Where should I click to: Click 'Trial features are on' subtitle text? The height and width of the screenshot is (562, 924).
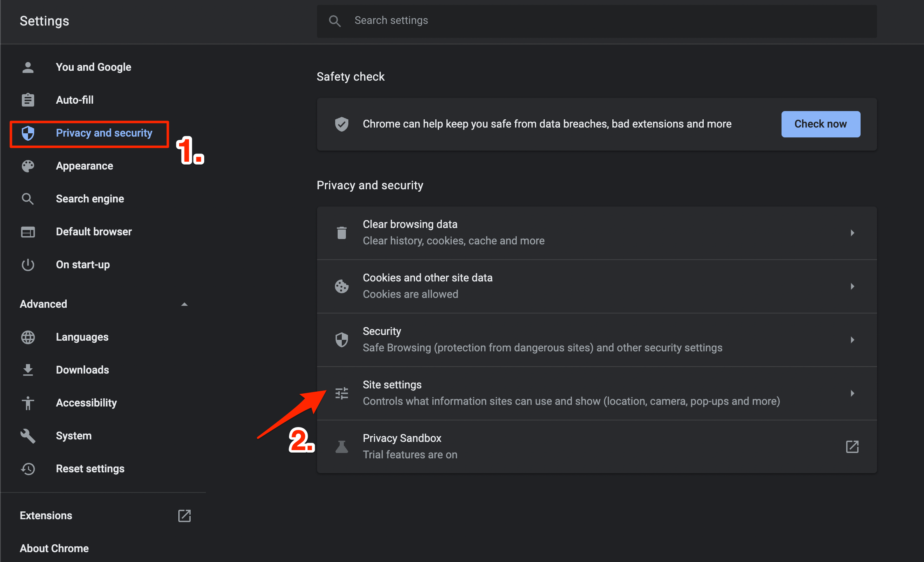pos(410,455)
